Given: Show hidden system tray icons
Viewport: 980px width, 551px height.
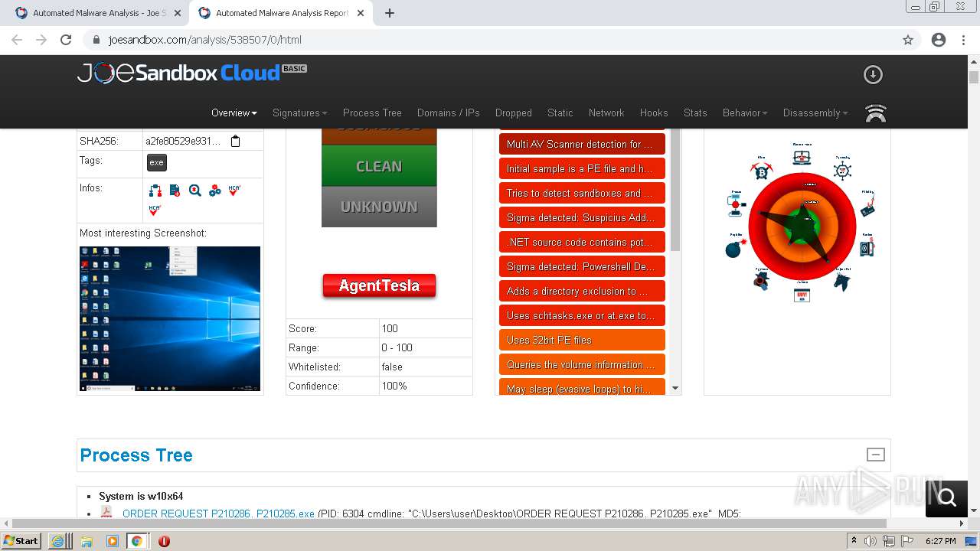Looking at the screenshot, I should pyautogui.click(x=854, y=541).
